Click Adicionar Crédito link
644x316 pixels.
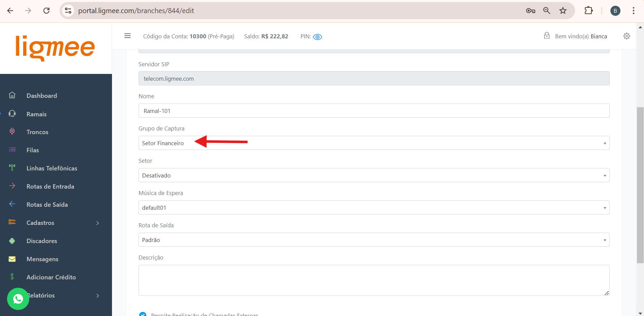[x=51, y=277]
